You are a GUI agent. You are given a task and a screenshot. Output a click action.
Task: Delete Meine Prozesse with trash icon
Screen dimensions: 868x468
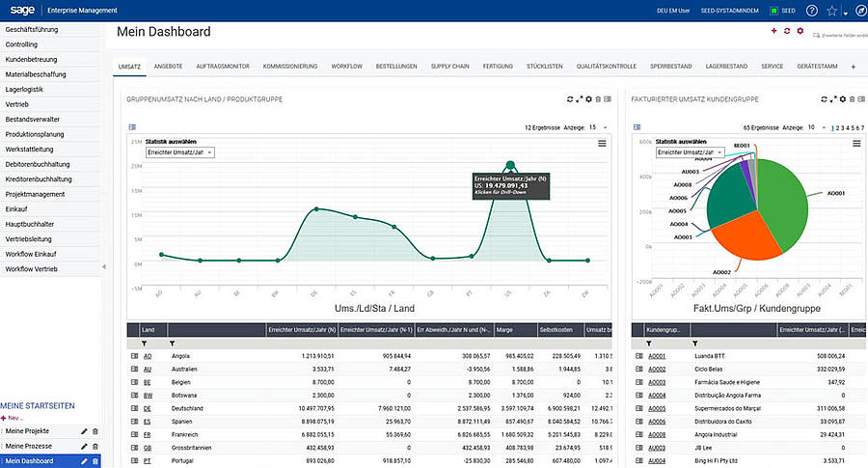pos(95,446)
